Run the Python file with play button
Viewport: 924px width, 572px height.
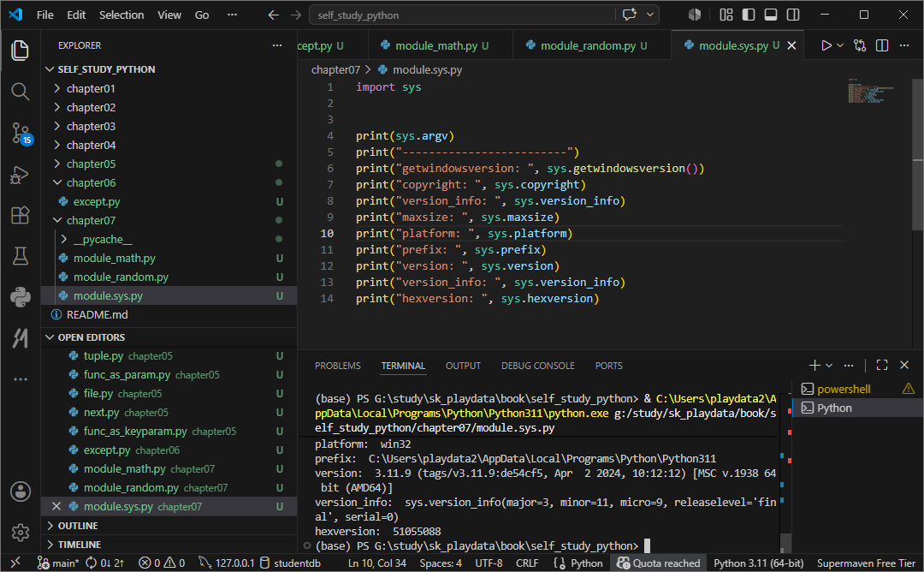826,45
